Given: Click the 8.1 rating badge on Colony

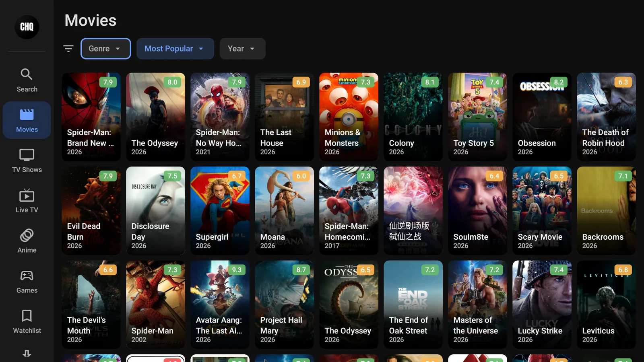Looking at the screenshot, I should tap(430, 82).
